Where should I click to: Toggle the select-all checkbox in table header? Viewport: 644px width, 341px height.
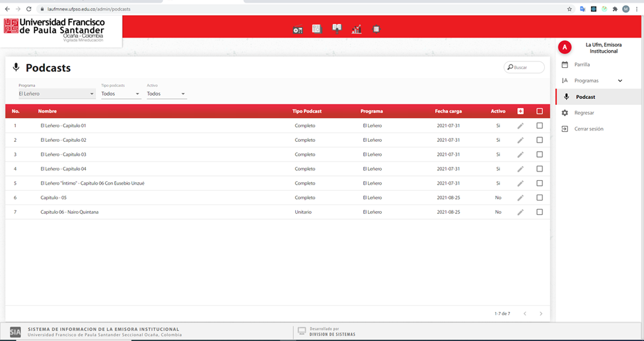click(540, 111)
